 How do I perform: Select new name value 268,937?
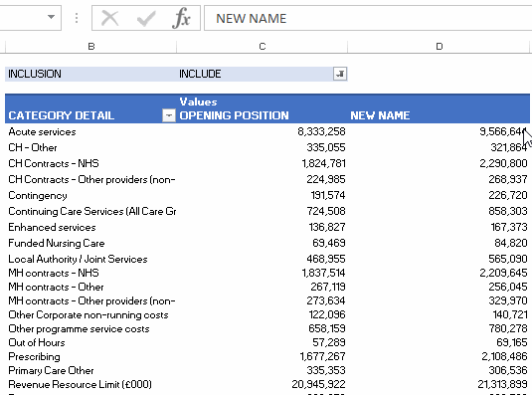click(x=508, y=179)
